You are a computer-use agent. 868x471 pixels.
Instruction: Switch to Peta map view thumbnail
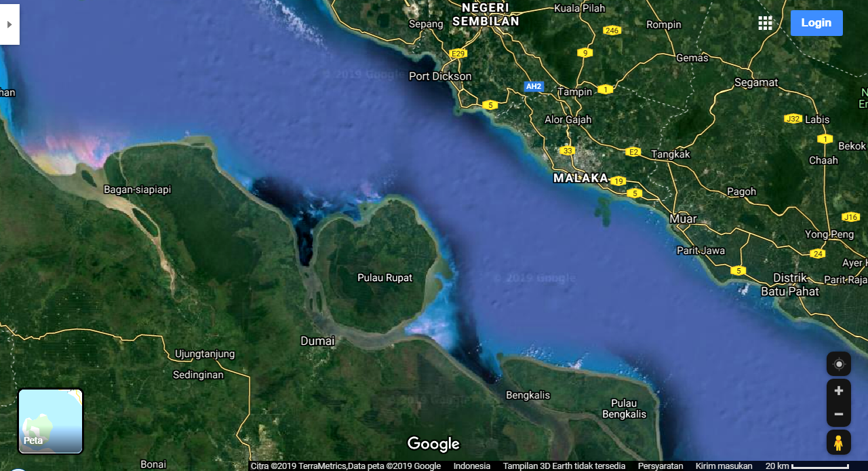tap(50, 421)
